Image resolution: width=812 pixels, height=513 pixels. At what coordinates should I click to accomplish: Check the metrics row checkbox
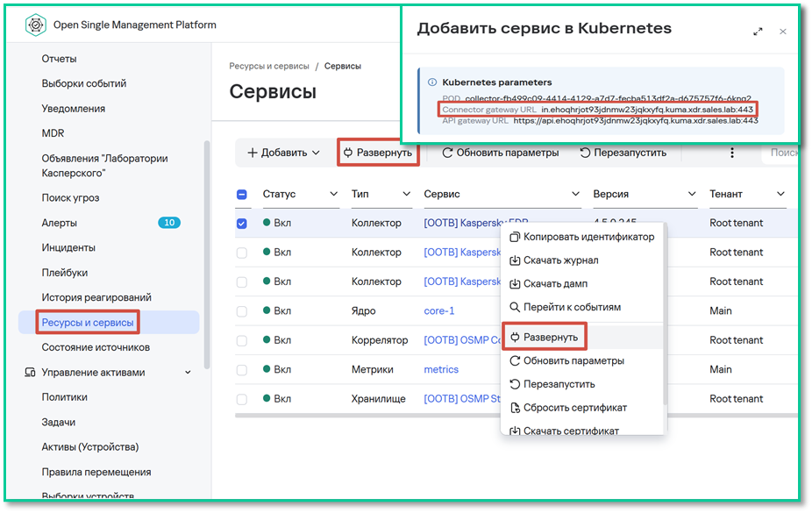(242, 370)
